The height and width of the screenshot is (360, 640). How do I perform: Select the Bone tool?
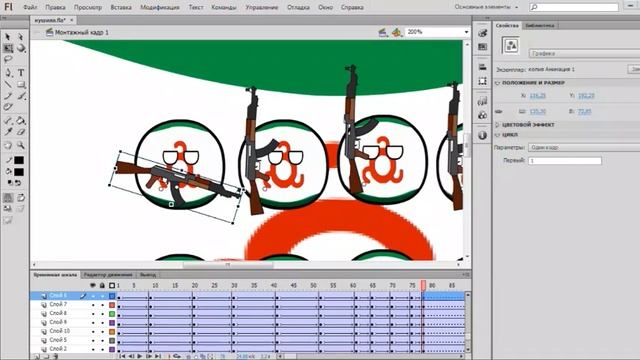click(x=8, y=120)
